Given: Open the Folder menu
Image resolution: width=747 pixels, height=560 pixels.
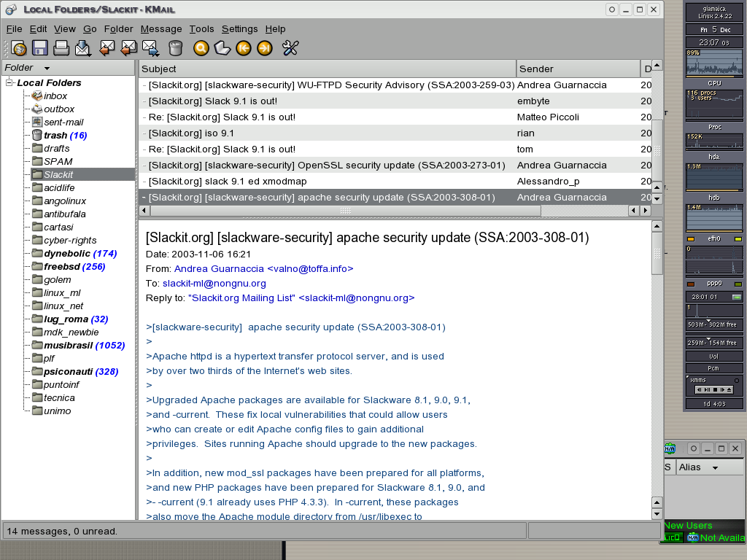Looking at the screenshot, I should click(119, 29).
